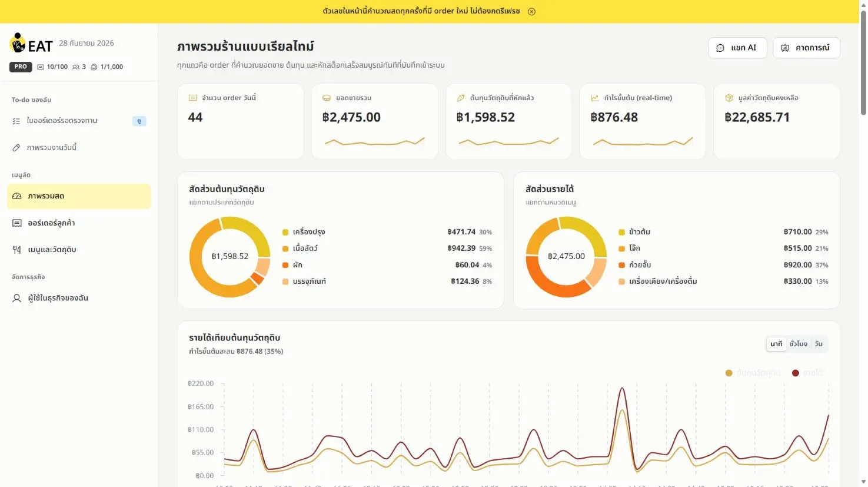Viewport: 868px width, 487px height.
Task: Click the บรรจุภัณฑ์ cost legend row
Action: coord(387,281)
